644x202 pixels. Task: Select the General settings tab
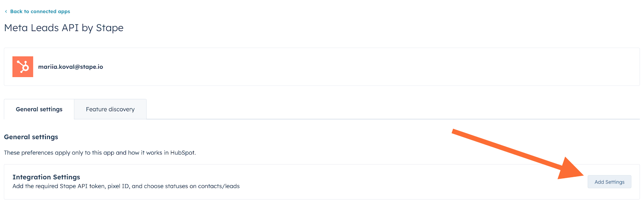click(39, 109)
